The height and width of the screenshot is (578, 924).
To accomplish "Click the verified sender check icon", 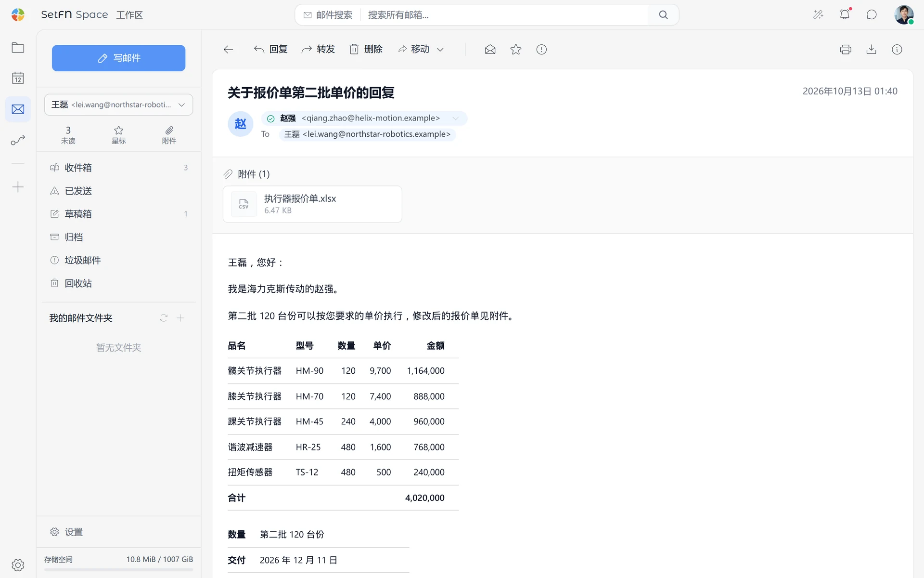I will [271, 118].
